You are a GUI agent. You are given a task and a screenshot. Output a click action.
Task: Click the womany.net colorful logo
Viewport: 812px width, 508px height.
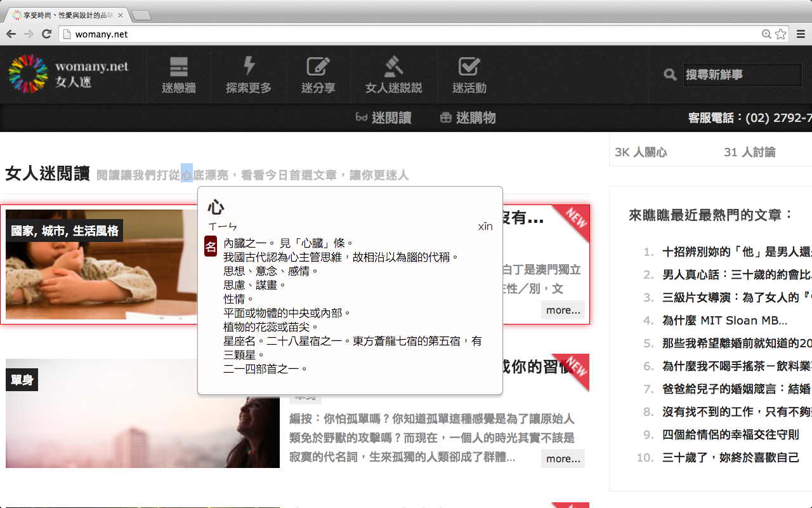click(x=29, y=74)
